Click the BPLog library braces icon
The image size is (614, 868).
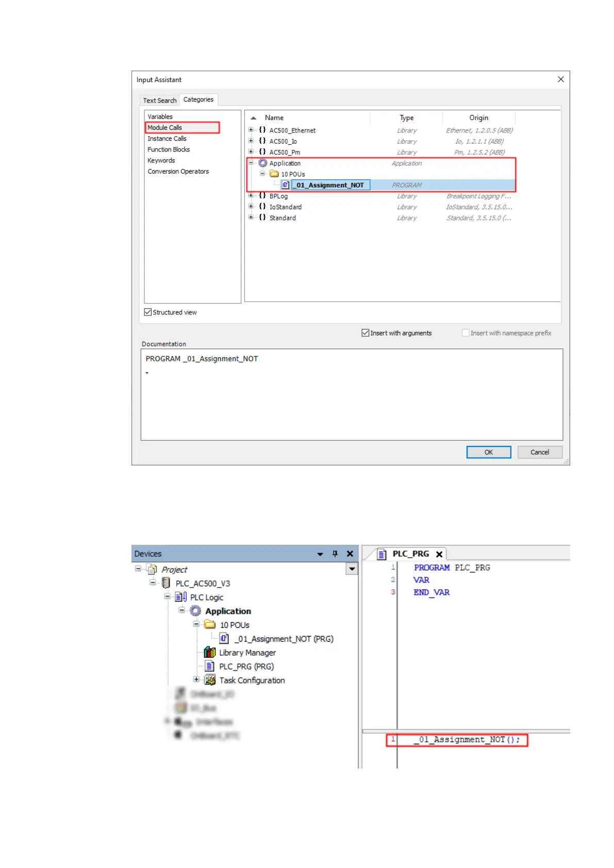262,195
